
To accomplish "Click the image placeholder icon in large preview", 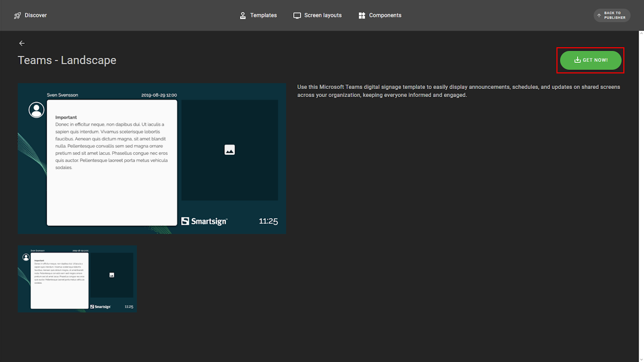I will click(229, 150).
